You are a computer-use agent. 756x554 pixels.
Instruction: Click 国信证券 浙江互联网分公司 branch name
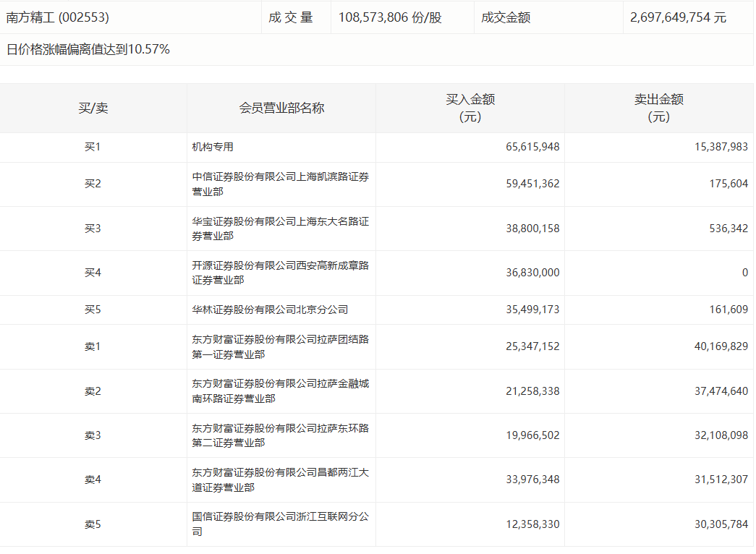pos(280,524)
